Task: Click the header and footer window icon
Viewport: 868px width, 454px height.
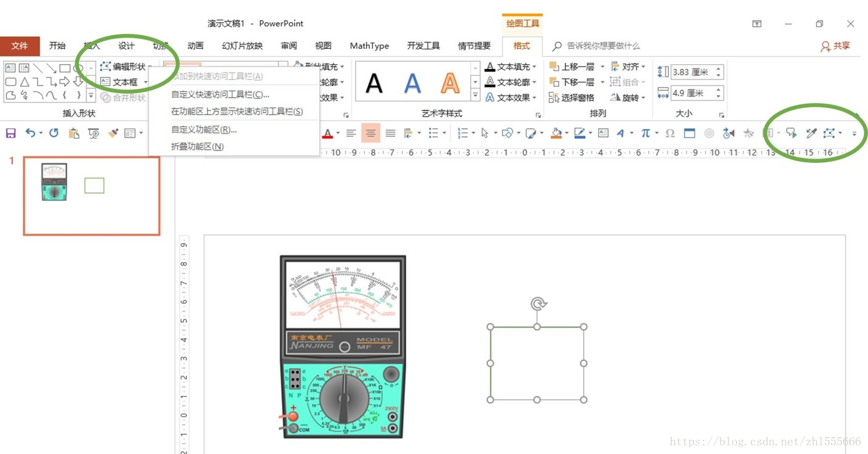Action: [x=690, y=133]
